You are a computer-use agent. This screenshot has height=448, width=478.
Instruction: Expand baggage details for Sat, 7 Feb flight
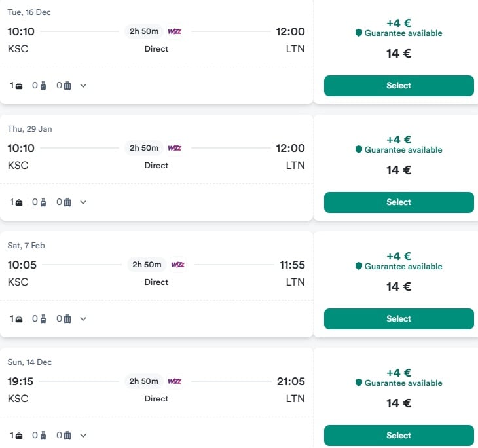pos(83,319)
